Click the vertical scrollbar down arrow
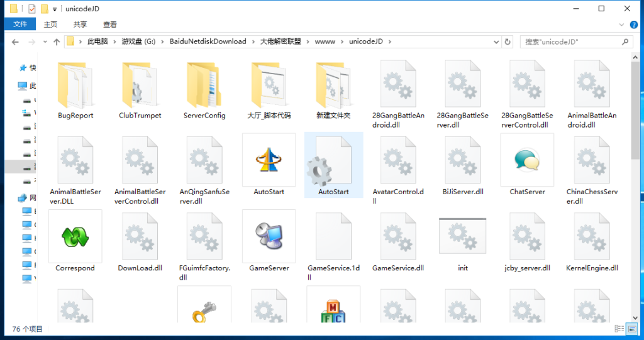 [635, 318]
